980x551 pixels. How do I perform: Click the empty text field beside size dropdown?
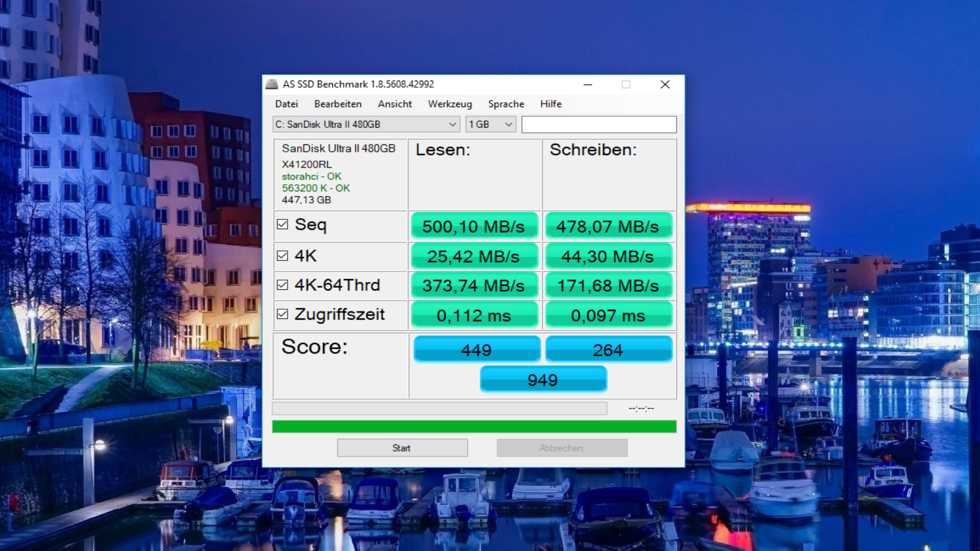point(599,124)
